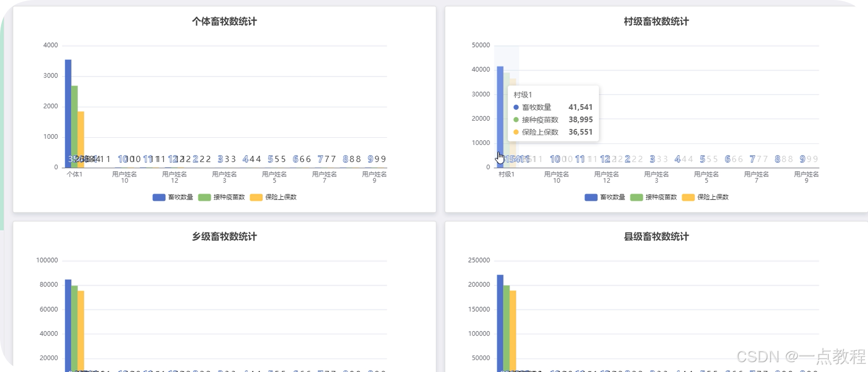868x372 pixels.
Task: Toggle 畜牧数量 legend in 村级畜牧数统计 chart
Action: click(605, 197)
